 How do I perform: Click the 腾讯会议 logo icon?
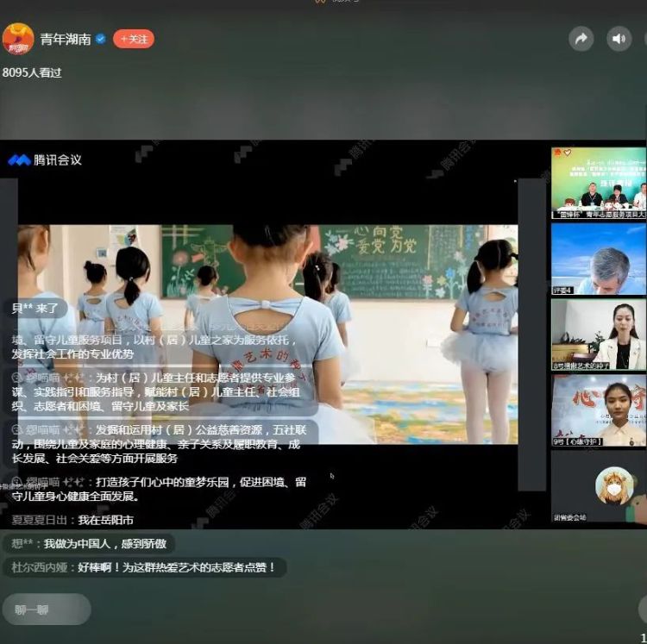[x=19, y=160]
